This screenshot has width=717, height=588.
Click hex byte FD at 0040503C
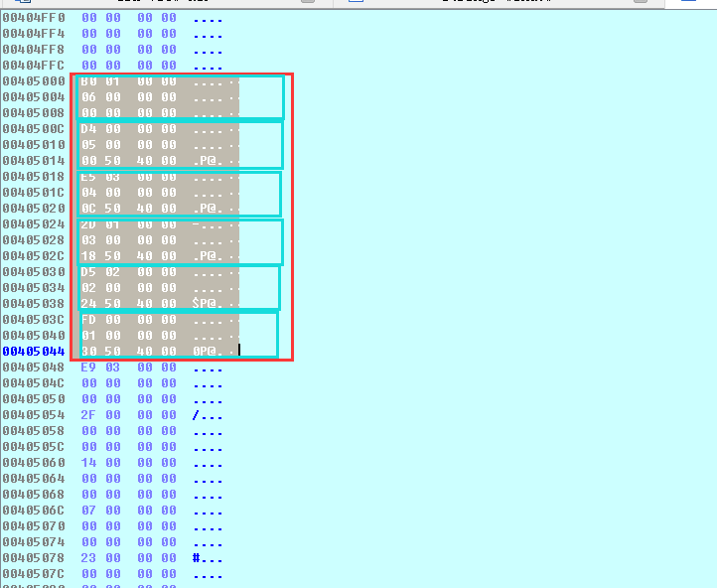point(88,320)
